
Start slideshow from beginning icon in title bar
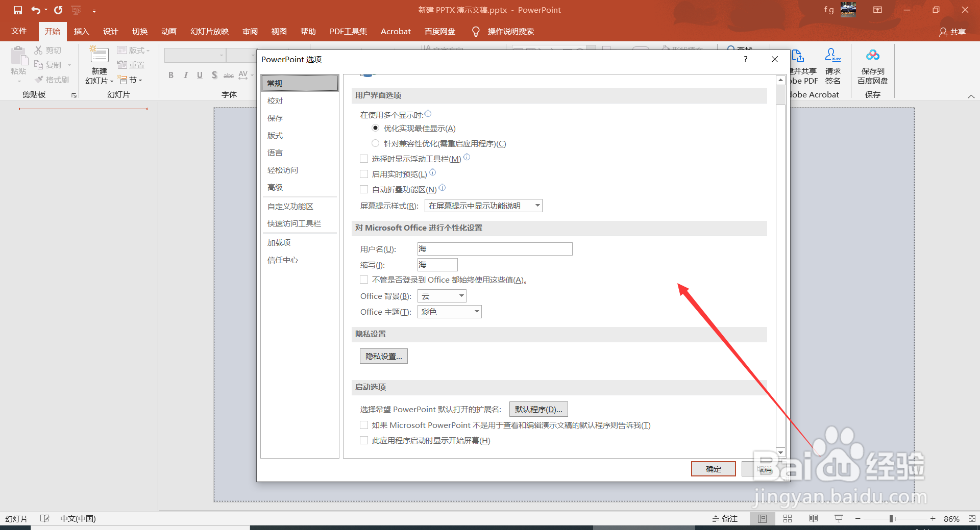(76, 10)
